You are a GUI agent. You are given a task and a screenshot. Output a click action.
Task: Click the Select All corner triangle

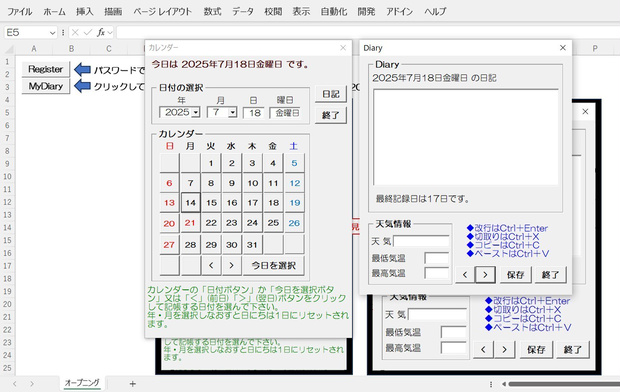pyautogui.click(x=9, y=49)
